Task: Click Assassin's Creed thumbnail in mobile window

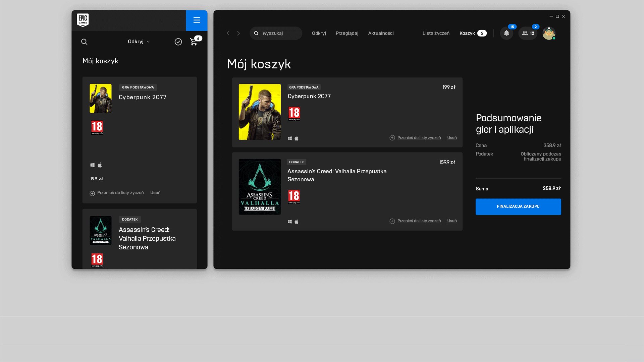Action: [101, 230]
